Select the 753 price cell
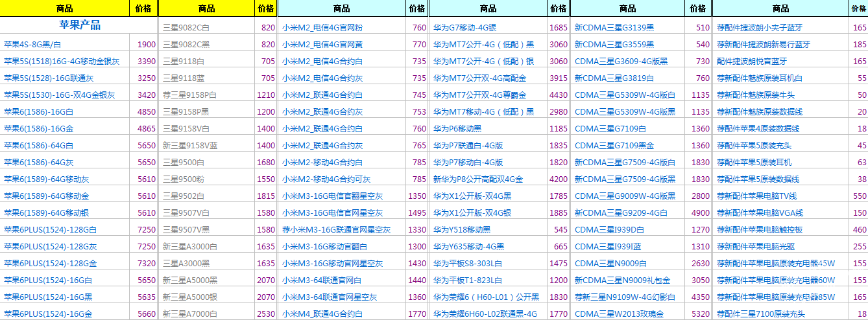Image resolution: width=868 pixels, height=320 pixels. pos(418,111)
